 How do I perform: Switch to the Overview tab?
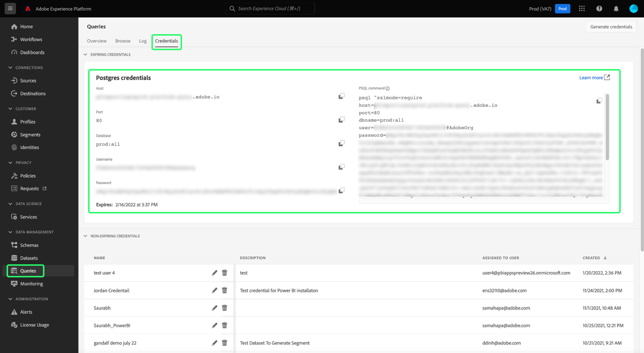coord(97,41)
